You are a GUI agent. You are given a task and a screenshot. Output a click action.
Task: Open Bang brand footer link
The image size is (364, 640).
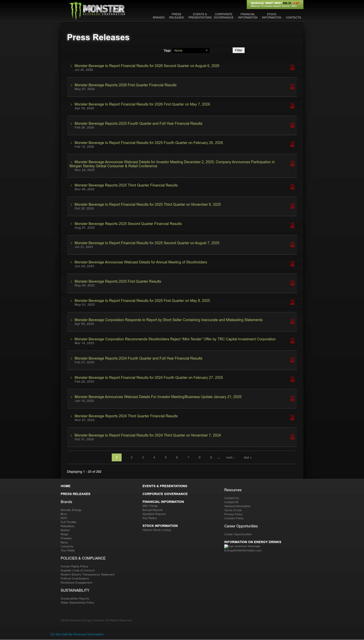pos(64,542)
